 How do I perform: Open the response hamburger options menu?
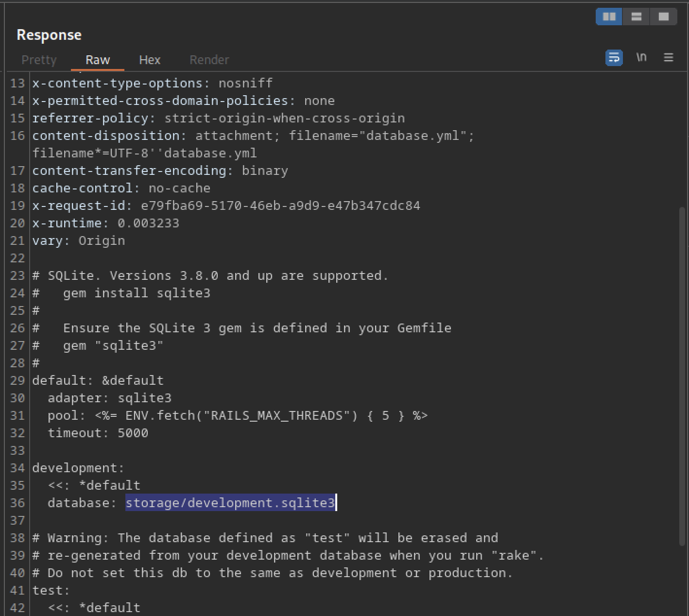pyautogui.click(x=668, y=58)
